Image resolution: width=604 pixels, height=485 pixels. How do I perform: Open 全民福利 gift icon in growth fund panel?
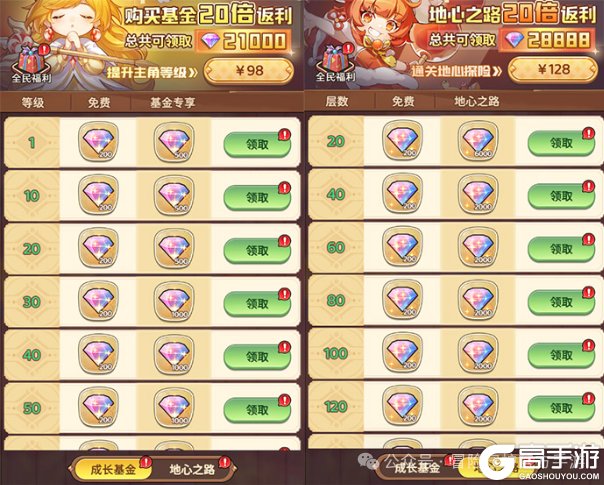click(32, 64)
